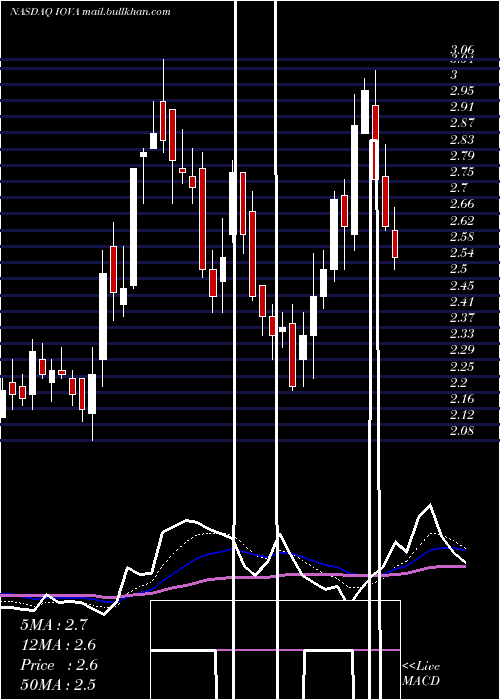Click the 2.16 price level label
Image resolution: width=500 pixels, height=700 pixels.
click(x=462, y=399)
